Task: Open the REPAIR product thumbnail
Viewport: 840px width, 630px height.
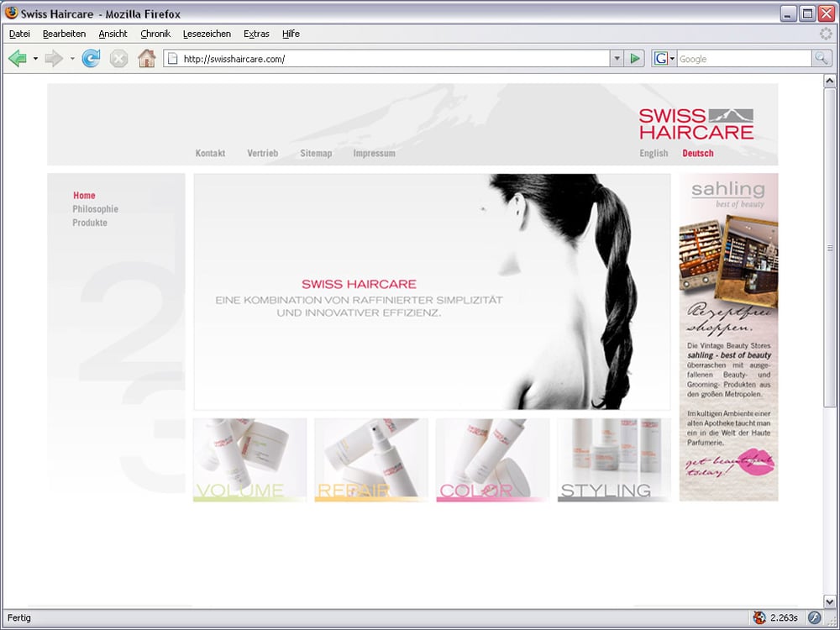Action: (370, 460)
